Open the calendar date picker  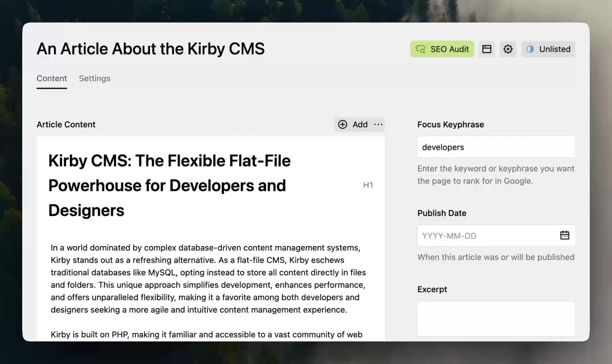coord(564,235)
